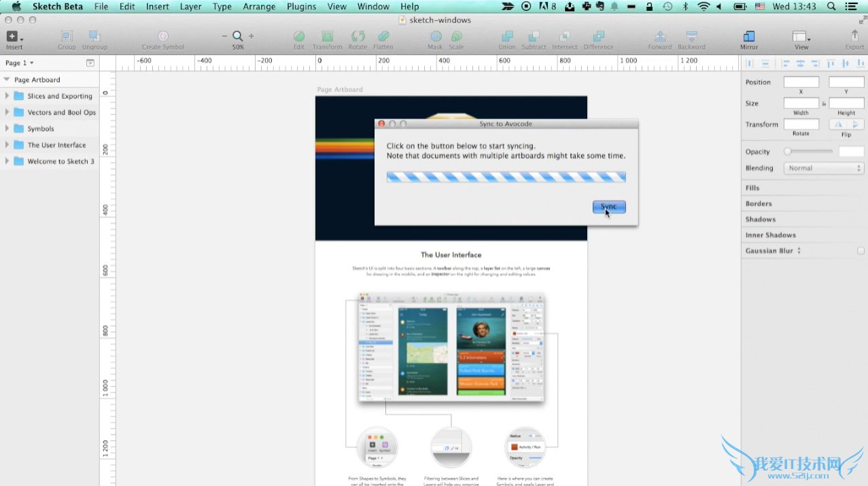Click the Height input field
Image resolution: width=868 pixels, height=486 pixels.
click(x=846, y=103)
